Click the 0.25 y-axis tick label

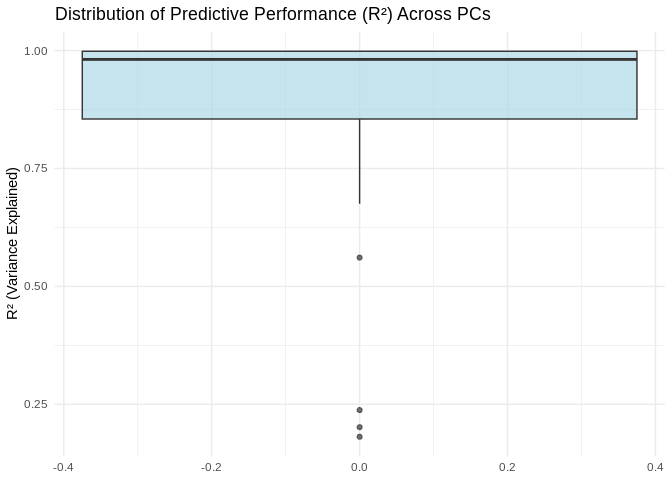click(x=36, y=404)
